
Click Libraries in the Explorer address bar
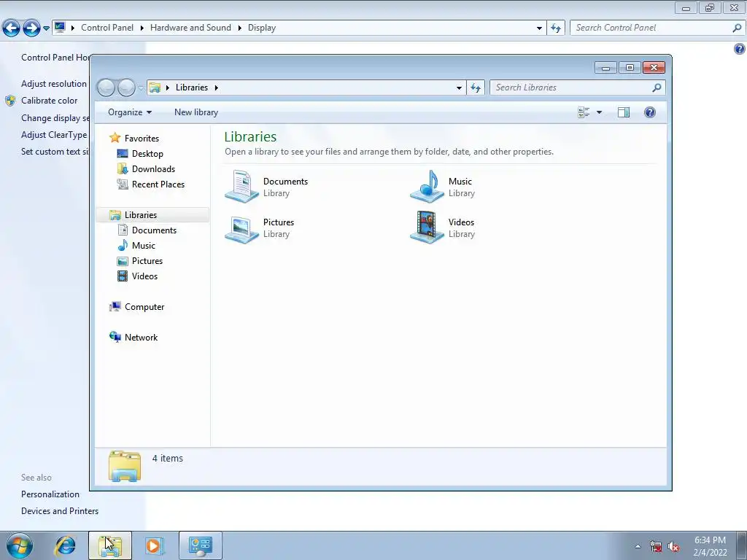pos(192,87)
